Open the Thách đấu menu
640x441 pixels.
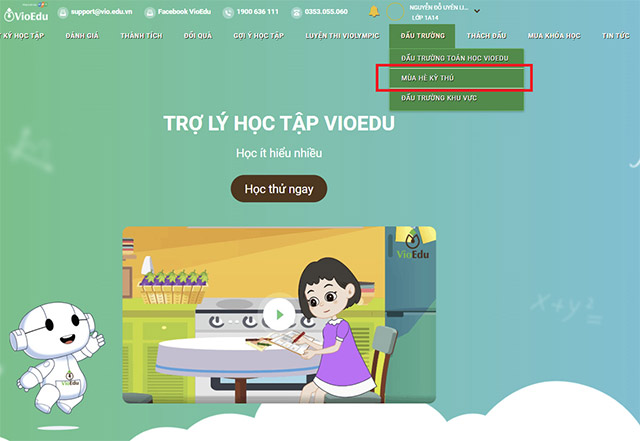tap(487, 36)
